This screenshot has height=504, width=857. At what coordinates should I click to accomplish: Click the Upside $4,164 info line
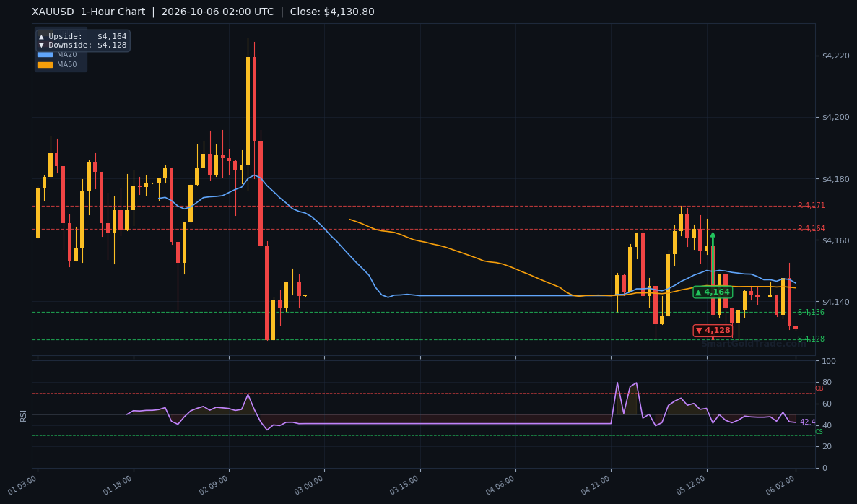82,36
